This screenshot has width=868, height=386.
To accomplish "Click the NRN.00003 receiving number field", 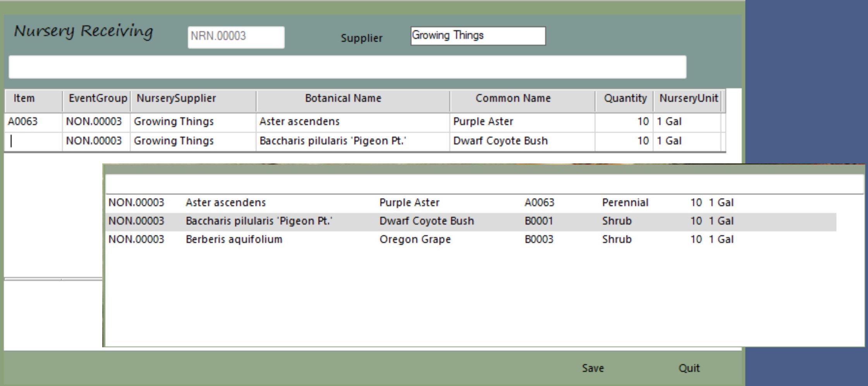I will tap(236, 37).
